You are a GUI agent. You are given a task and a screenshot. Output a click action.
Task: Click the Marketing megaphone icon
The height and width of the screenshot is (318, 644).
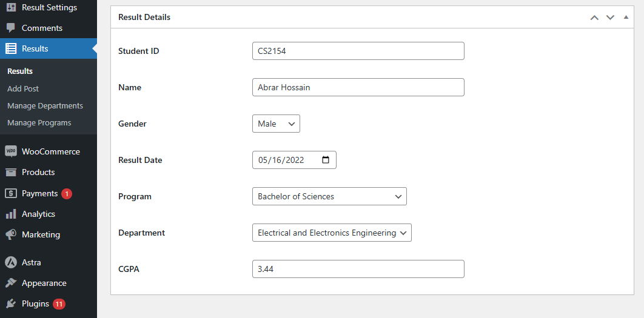[x=11, y=234]
